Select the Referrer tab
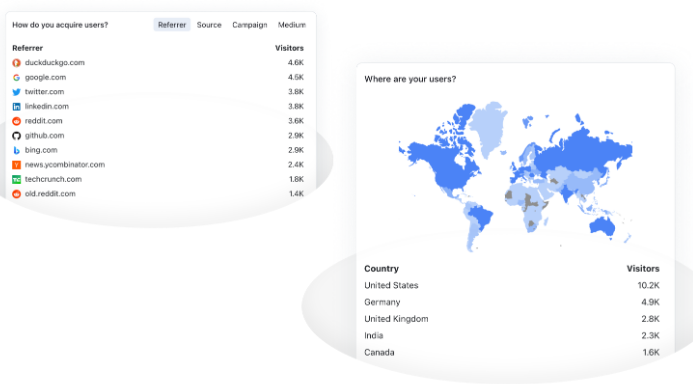The height and width of the screenshot is (385, 693). tap(172, 25)
